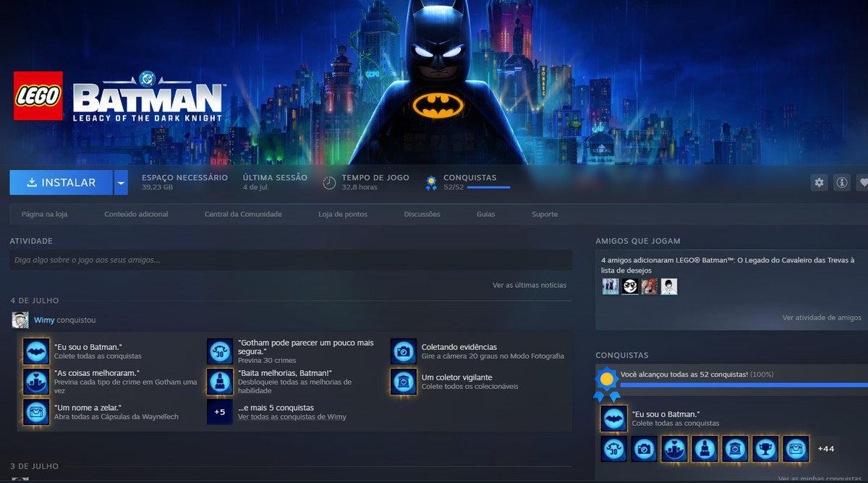Click third friend avatar in wishlist row

click(x=650, y=286)
